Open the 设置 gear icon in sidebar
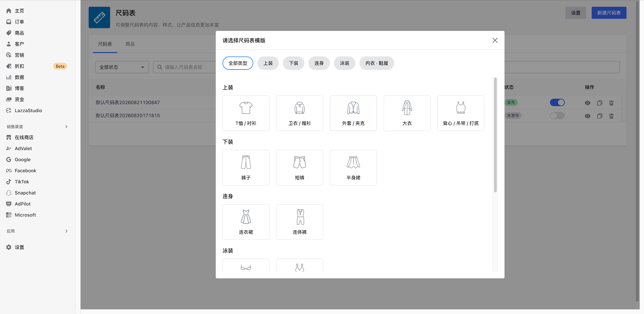This screenshot has height=314, width=644. click(x=9, y=247)
